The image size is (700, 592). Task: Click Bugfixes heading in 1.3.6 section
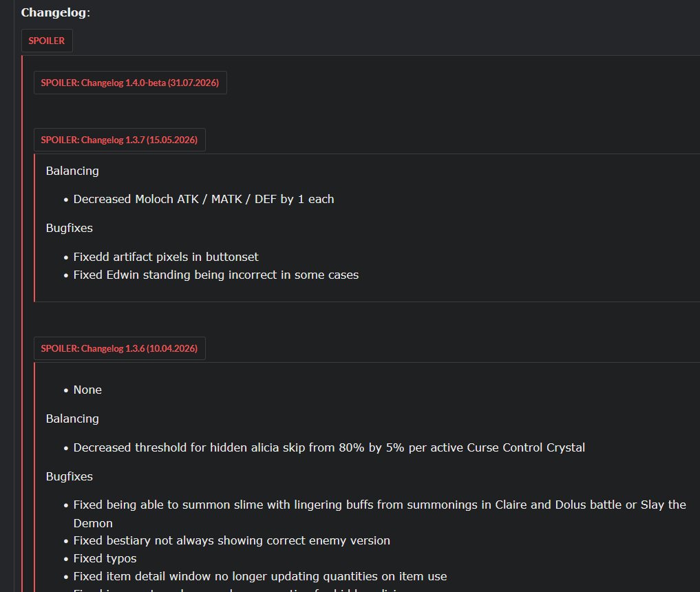click(70, 477)
